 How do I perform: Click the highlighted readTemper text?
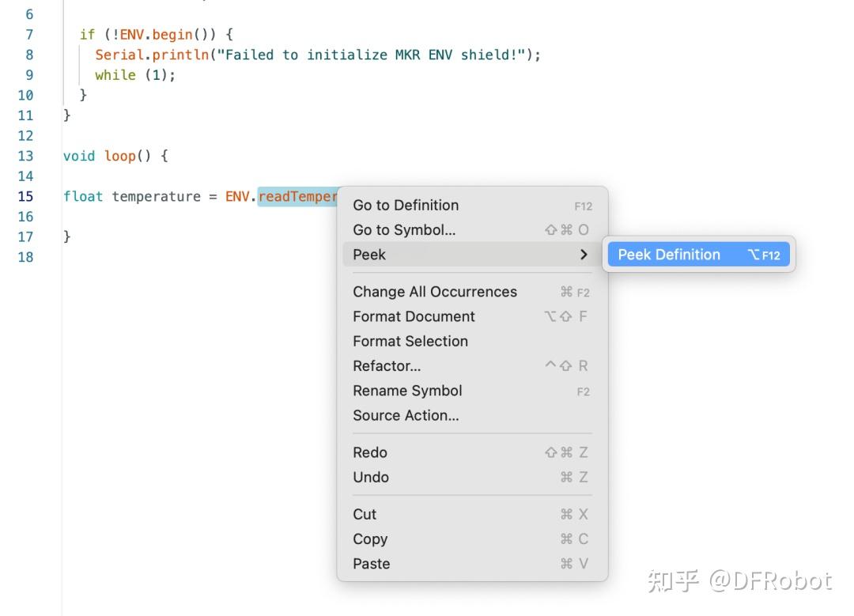pyautogui.click(x=298, y=196)
